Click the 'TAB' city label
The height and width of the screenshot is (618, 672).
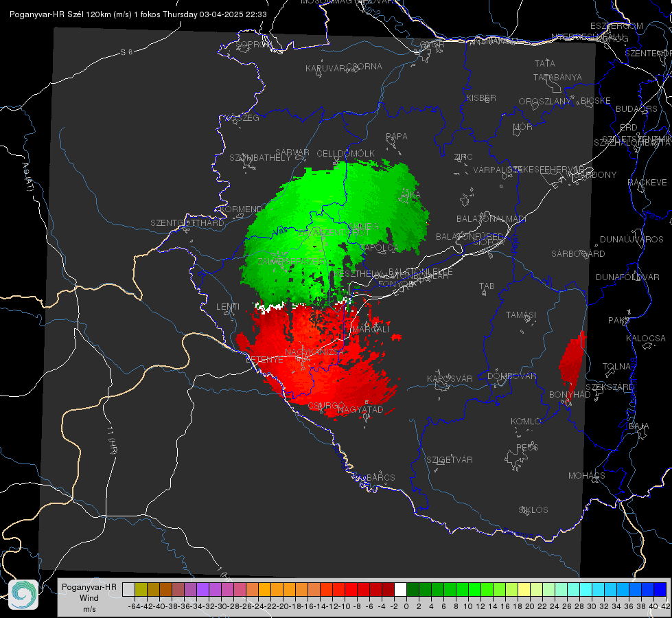(487, 286)
